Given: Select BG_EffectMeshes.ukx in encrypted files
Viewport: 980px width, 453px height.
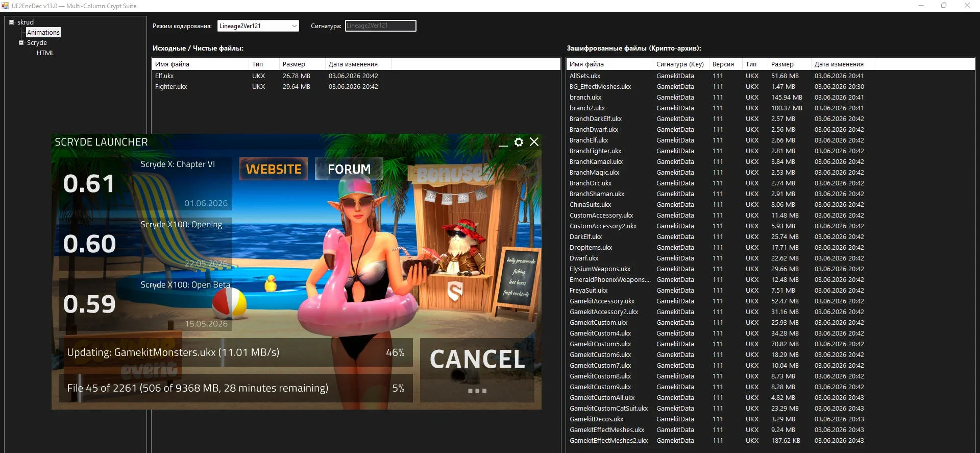Looking at the screenshot, I should point(771,86).
